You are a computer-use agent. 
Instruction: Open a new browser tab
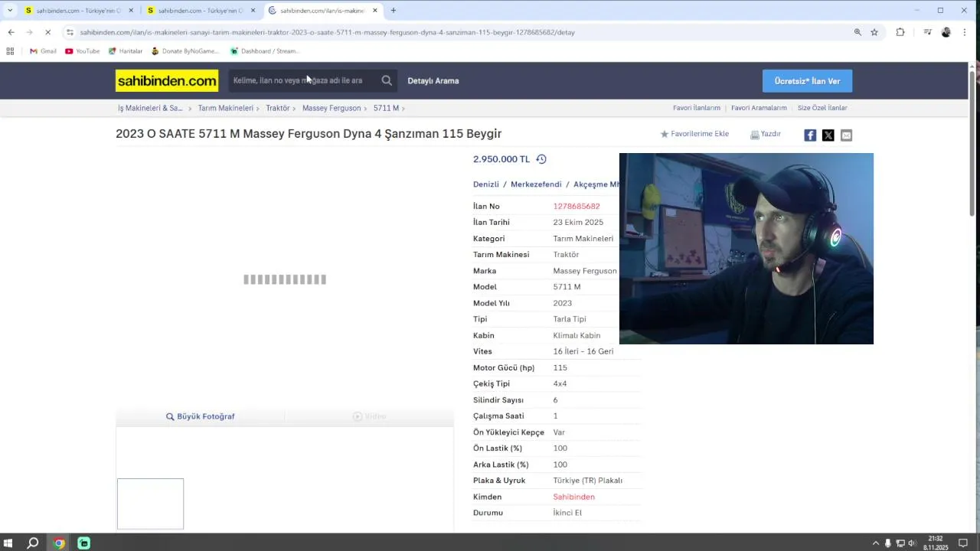(x=394, y=11)
